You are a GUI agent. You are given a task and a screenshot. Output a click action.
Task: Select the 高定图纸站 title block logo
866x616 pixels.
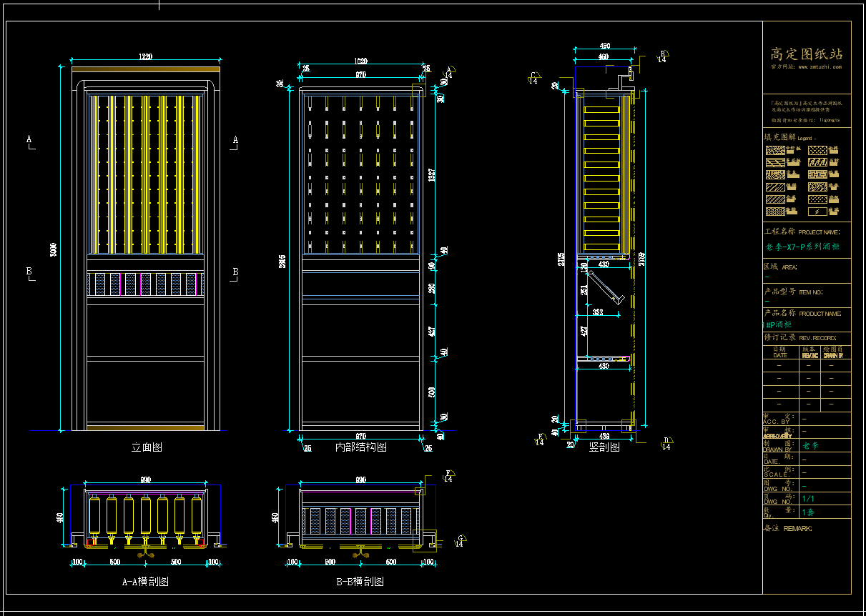click(x=806, y=54)
